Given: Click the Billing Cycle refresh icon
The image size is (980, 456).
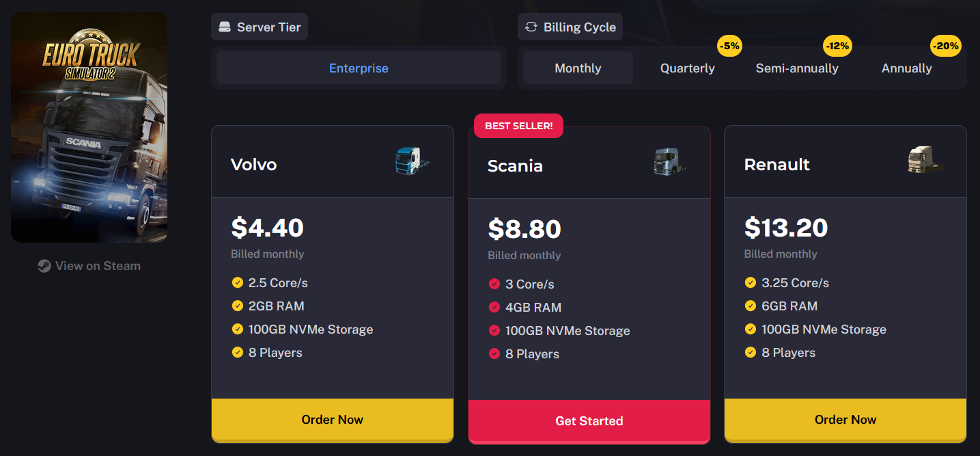Looking at the screenshot, I should click(x=531, y=27).
